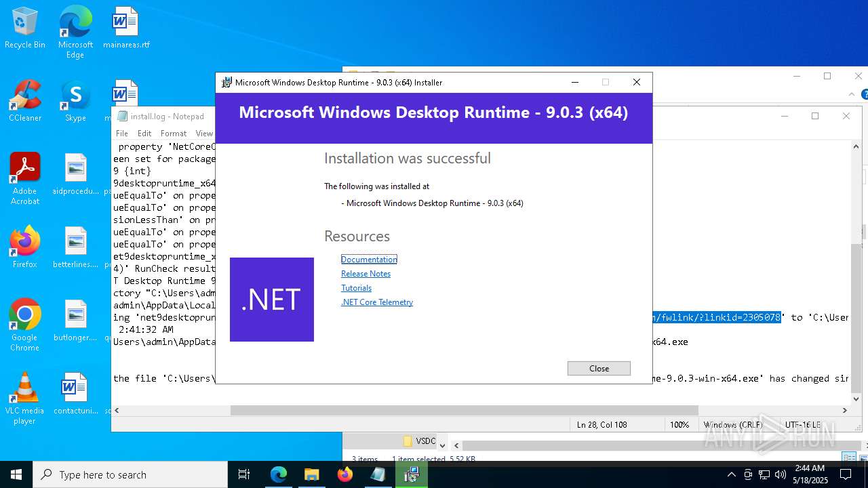Click the Close button in the installer
868x488 pixels.
tap(599, 368)
